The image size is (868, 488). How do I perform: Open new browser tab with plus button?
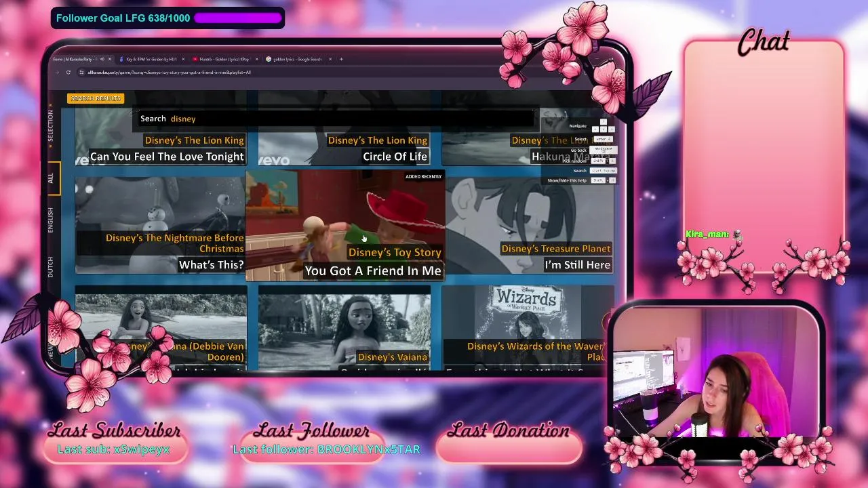coord(341,59)
